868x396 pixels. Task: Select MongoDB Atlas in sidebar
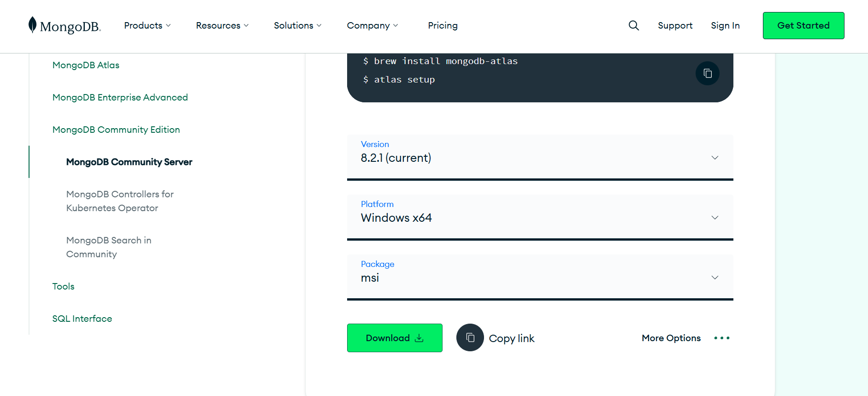pyautogui.click(x=86, y=65)
